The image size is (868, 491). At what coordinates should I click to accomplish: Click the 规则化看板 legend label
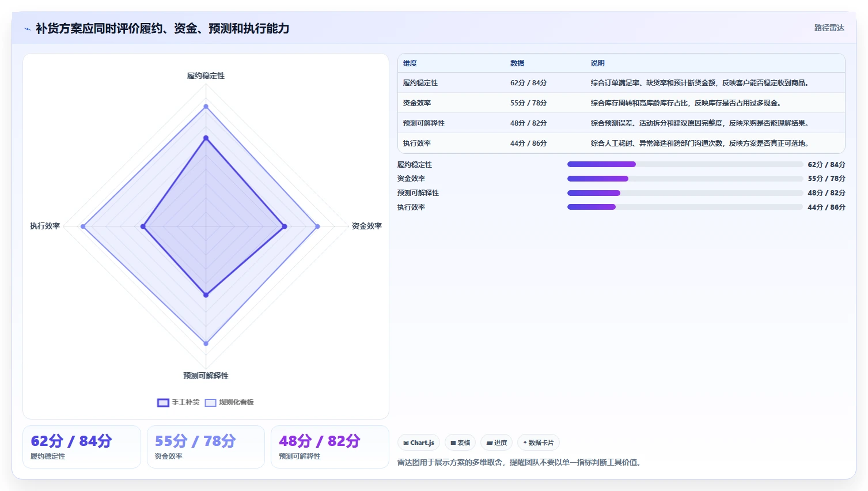(236, 402)
